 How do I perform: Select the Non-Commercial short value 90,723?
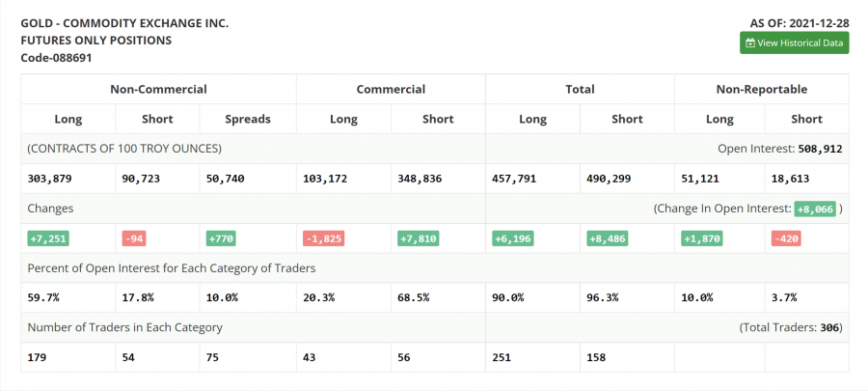point(141,179)
